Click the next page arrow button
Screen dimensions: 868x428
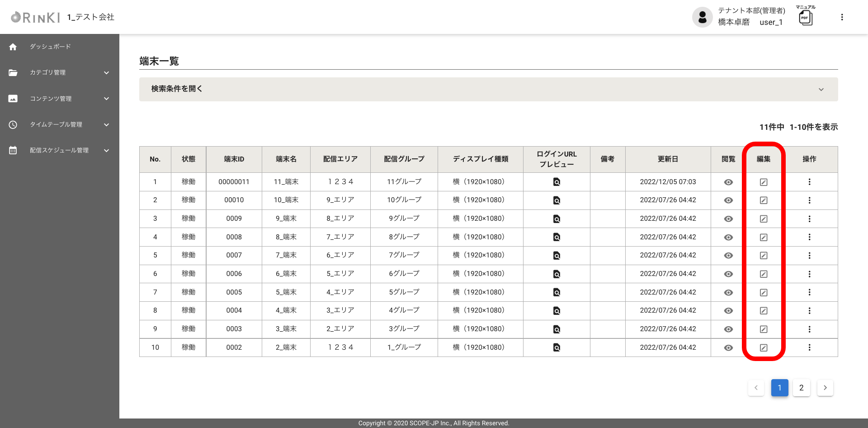[825, 388]
